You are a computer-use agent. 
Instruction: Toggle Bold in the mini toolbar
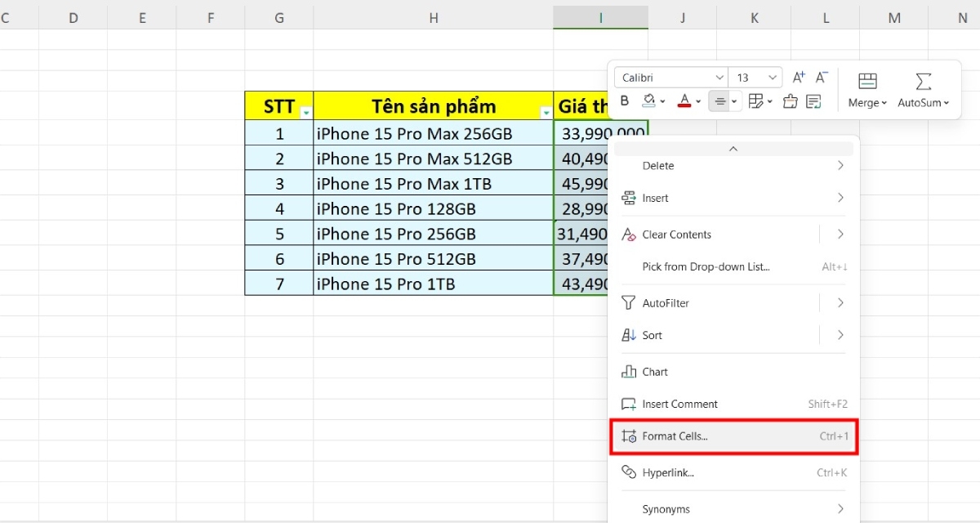[x=625, y=101]
